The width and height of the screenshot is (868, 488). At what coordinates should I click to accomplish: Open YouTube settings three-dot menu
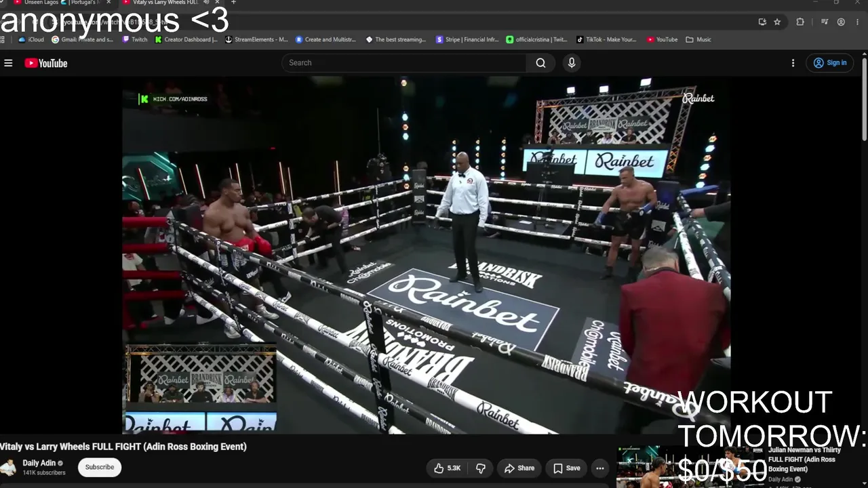point(793,63)
